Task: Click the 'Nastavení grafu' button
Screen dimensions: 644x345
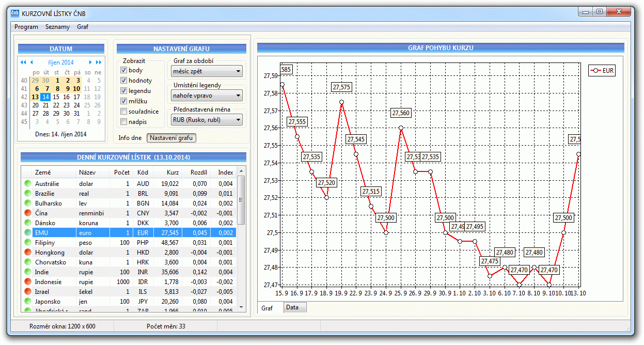Action: pyautogui.click(x=171, y=138)
